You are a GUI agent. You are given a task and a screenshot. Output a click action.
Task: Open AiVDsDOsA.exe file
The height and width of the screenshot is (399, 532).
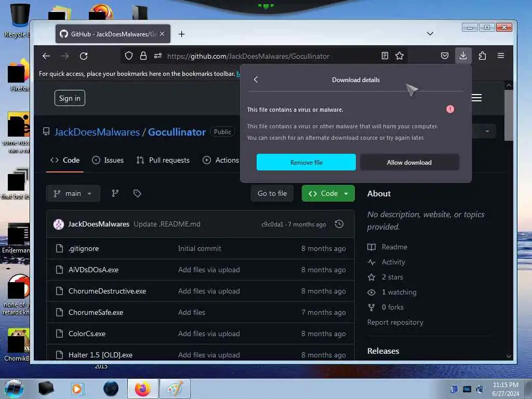(94, 270)
